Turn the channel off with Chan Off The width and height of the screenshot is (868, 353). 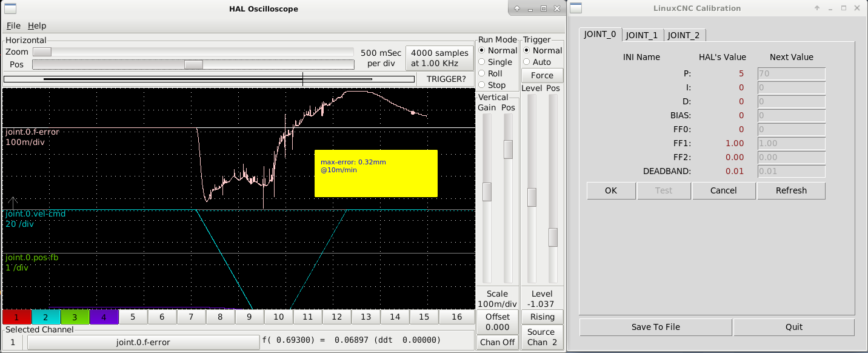pos(498,342)
